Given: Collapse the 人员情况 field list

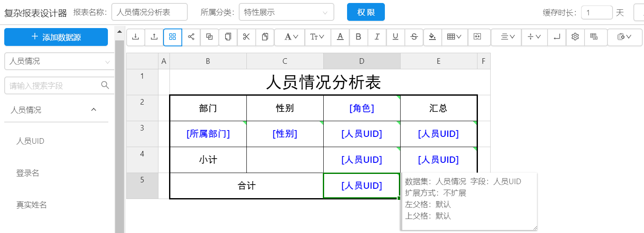Looking at the screenshot, I should (x=94, y=110).
